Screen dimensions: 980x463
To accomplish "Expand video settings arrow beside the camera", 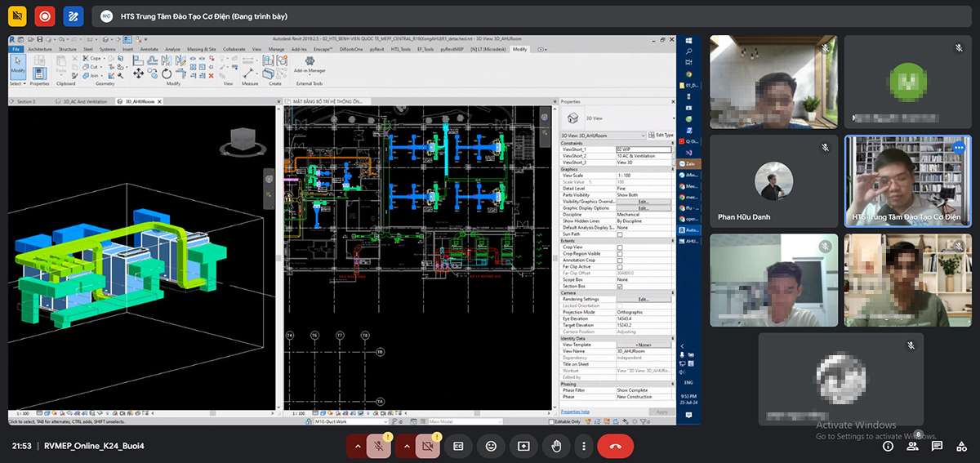I will 406,446.
